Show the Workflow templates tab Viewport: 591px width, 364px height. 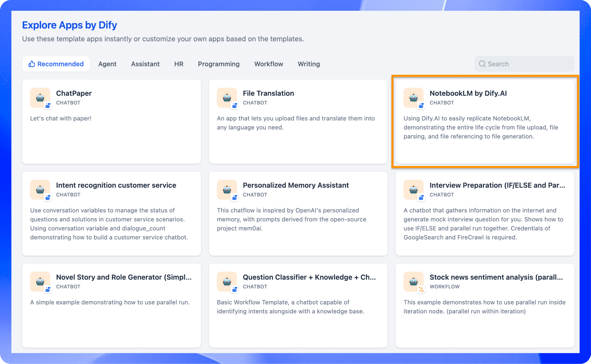268,64
